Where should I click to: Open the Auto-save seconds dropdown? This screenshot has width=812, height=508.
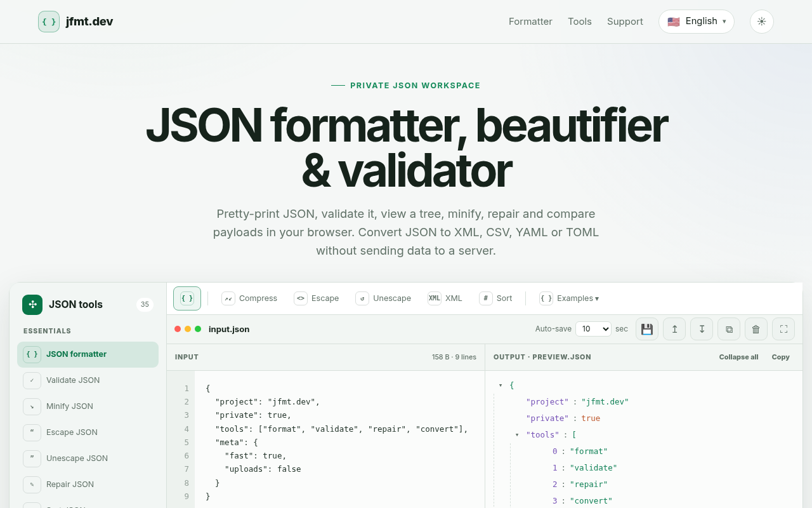[593, 329]
